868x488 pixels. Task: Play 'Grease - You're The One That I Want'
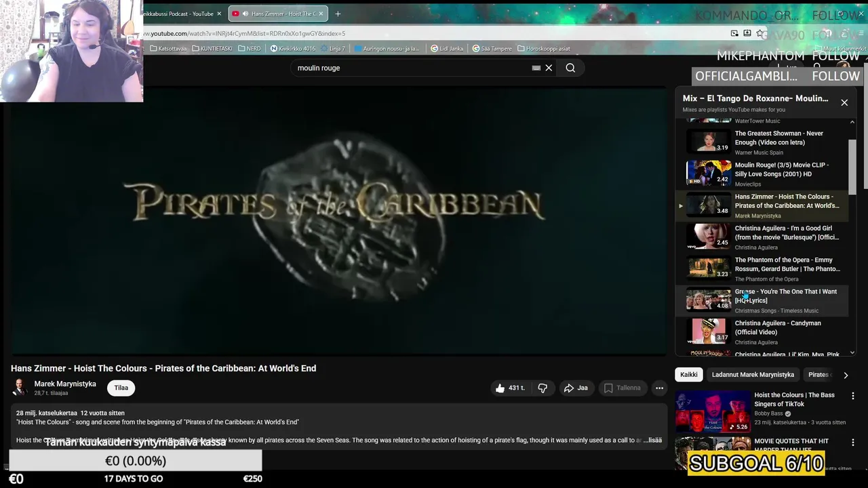[x=762, y=300]
